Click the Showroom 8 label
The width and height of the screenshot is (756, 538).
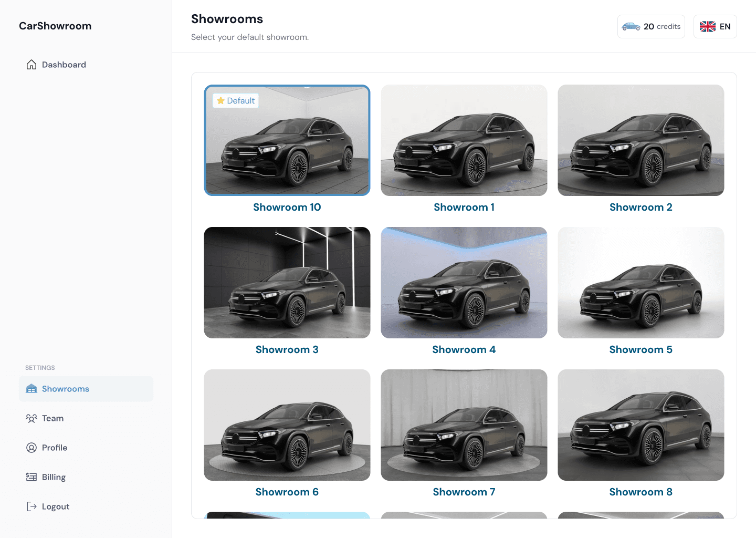pyautogui.click(x=641, y=492)
